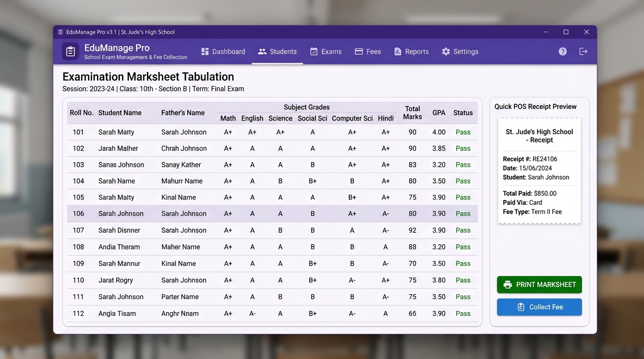Open help via the question mark icon
This screenshot has height=359, width=644.
[x=563, y=51]
